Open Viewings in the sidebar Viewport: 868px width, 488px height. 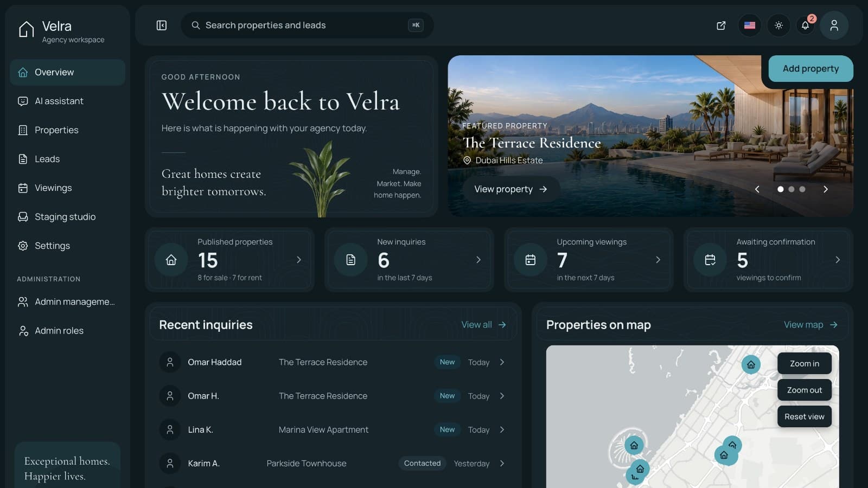click(67, 188)
